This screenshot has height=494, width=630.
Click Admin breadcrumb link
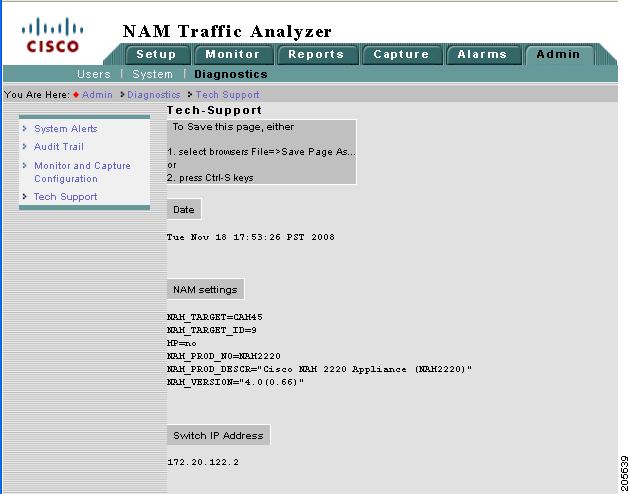click(x=97, y=95)
